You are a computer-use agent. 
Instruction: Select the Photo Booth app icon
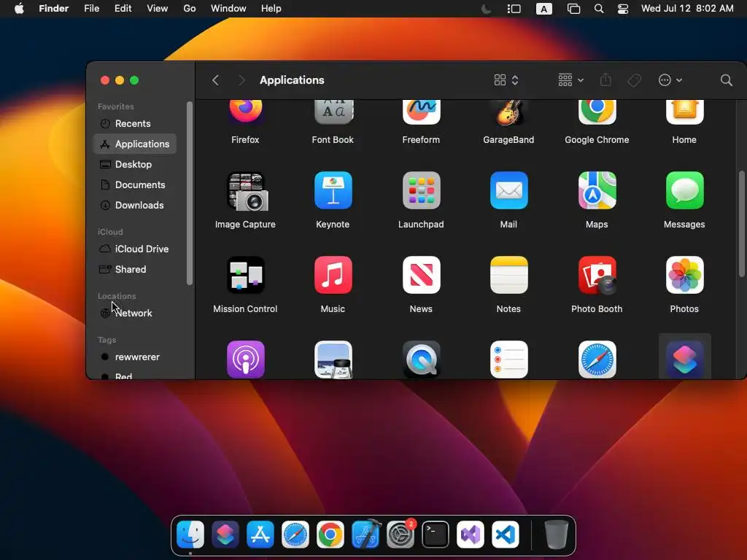coord(597,275)
